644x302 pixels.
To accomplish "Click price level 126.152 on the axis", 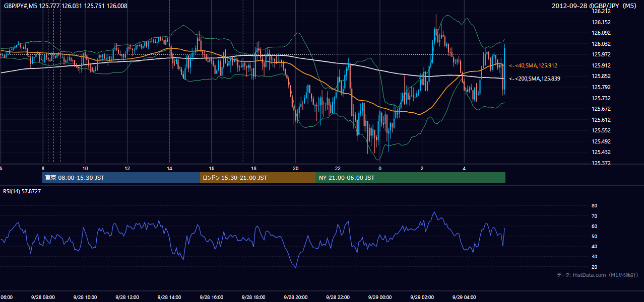I will pos(601,22).
